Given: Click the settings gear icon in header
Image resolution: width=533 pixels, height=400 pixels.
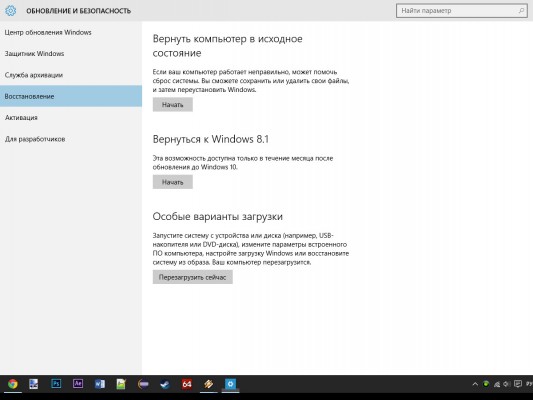Looking at the screenshot, I should [11, 11].
